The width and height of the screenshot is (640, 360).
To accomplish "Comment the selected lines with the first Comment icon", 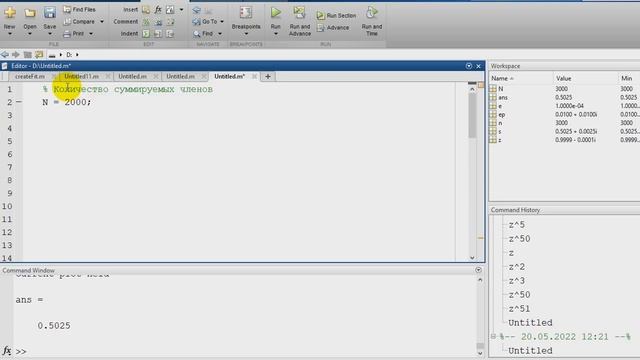I will click(146, 22).
